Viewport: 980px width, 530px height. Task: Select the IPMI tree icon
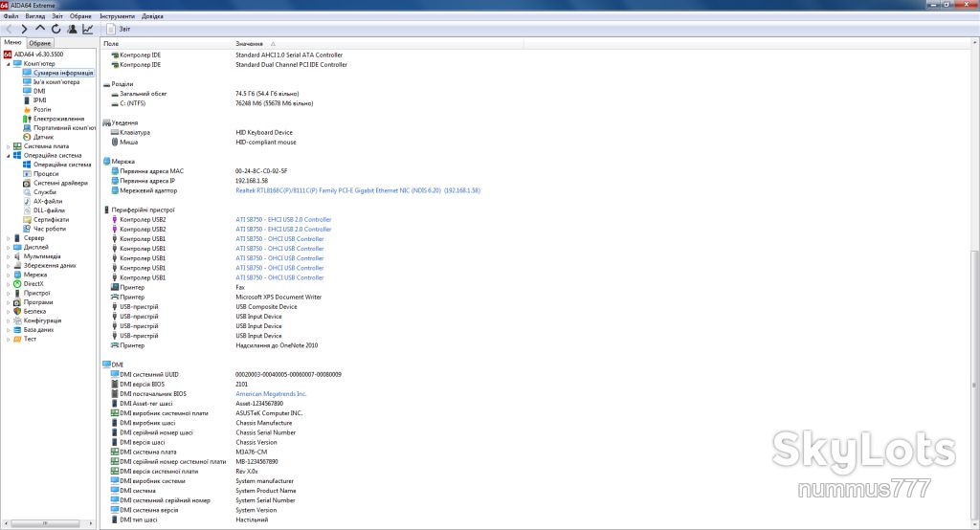click(x=27, y=100)
